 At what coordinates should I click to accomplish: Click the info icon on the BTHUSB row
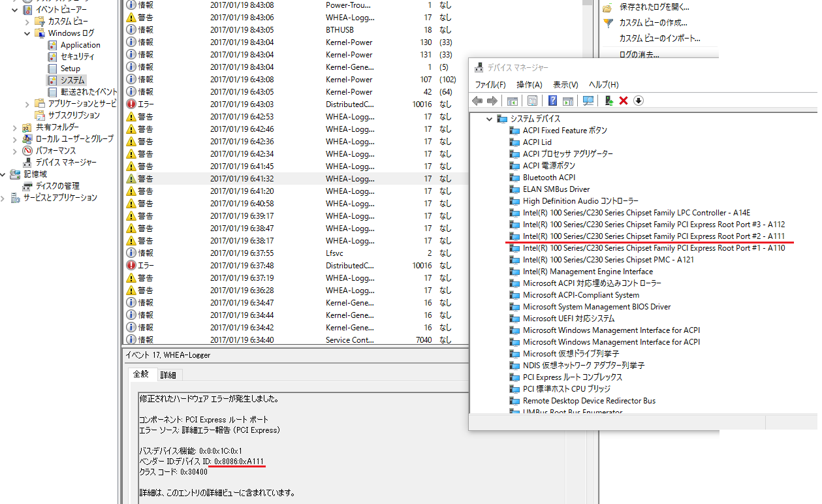(131, 30)
